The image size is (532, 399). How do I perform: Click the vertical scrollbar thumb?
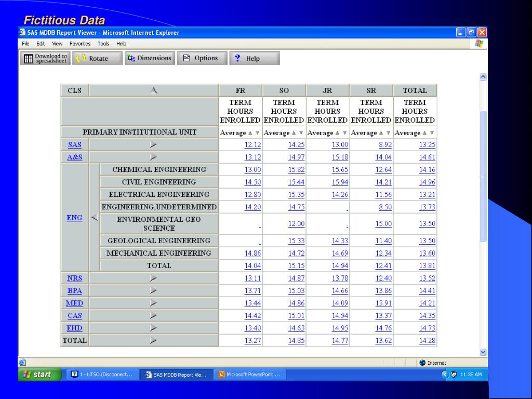coord(484,177)
